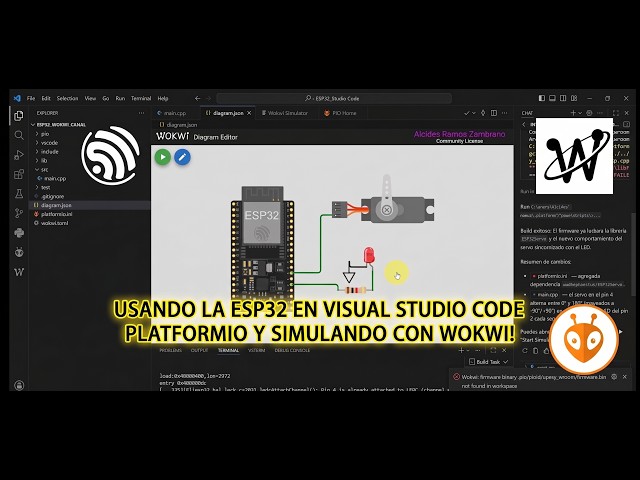Open the Source Control icon
Screen dimensions: 640x480
pyautogui.click(x=19, y=213)
